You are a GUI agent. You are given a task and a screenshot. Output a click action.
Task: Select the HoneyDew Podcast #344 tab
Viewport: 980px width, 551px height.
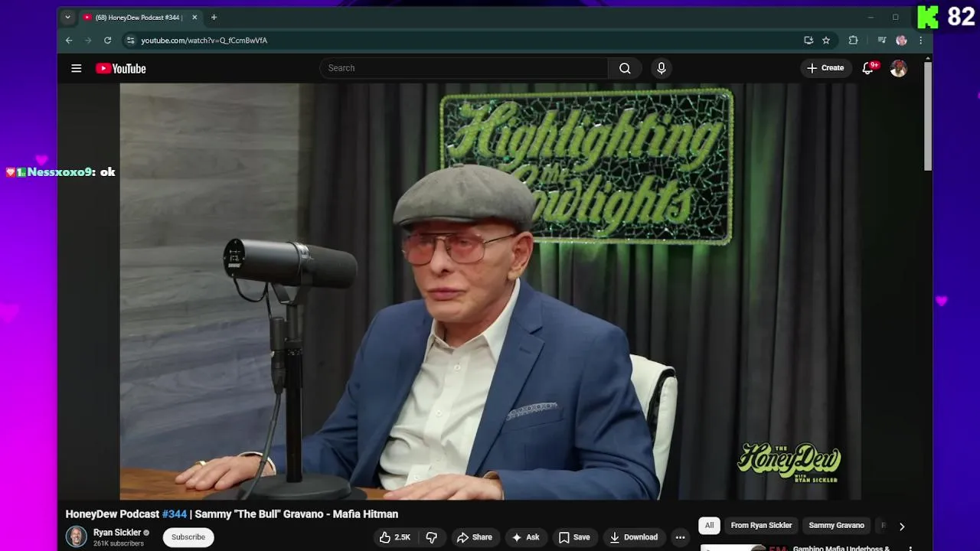click(x=139, y=17)
